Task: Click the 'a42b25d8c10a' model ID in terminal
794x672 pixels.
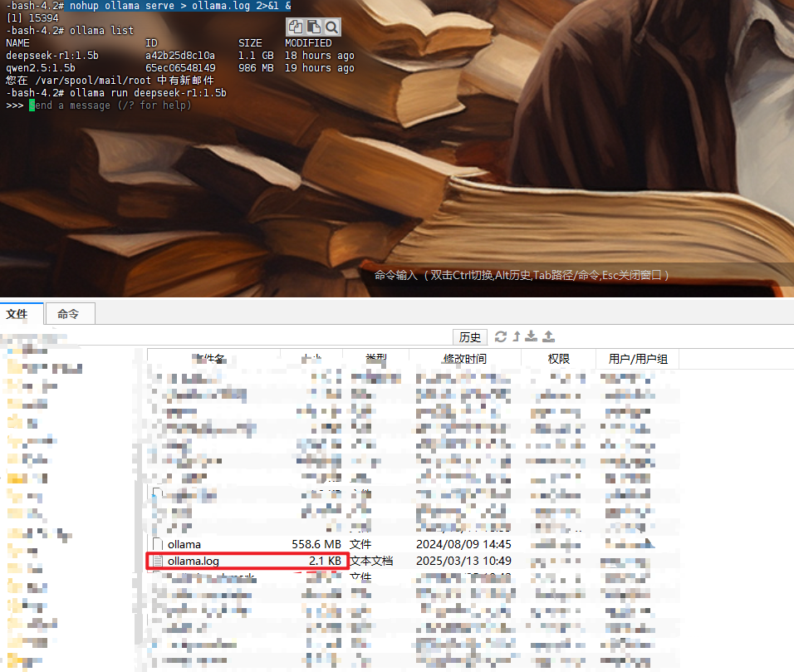Action: click(x=180, y=55)
